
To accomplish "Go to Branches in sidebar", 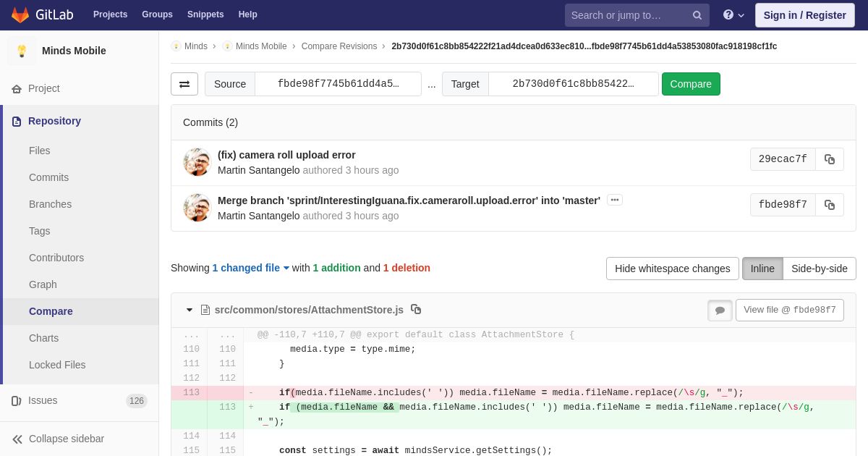I will [50, 204].
